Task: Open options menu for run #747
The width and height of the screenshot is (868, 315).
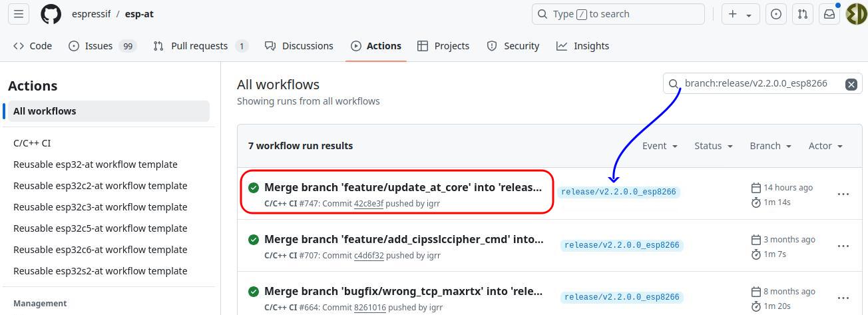Action: click(843, 194)
